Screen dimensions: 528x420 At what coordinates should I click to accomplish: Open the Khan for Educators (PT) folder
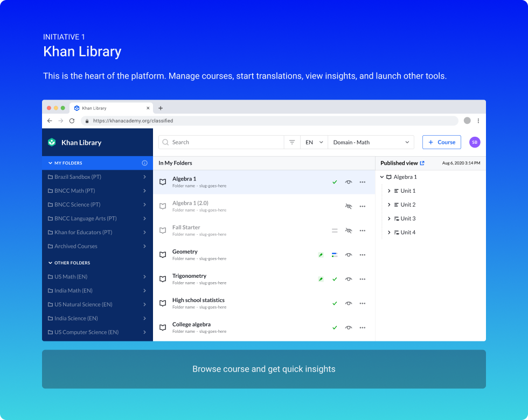98,233
